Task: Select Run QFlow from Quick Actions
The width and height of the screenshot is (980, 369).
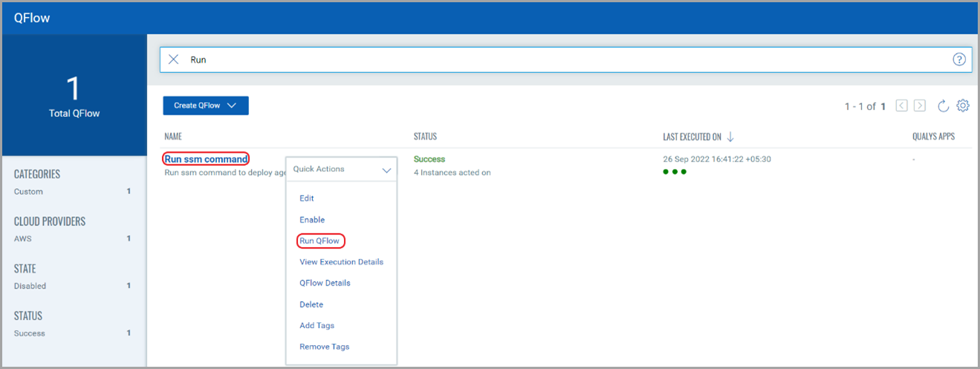Action: (x=319, y=241)
